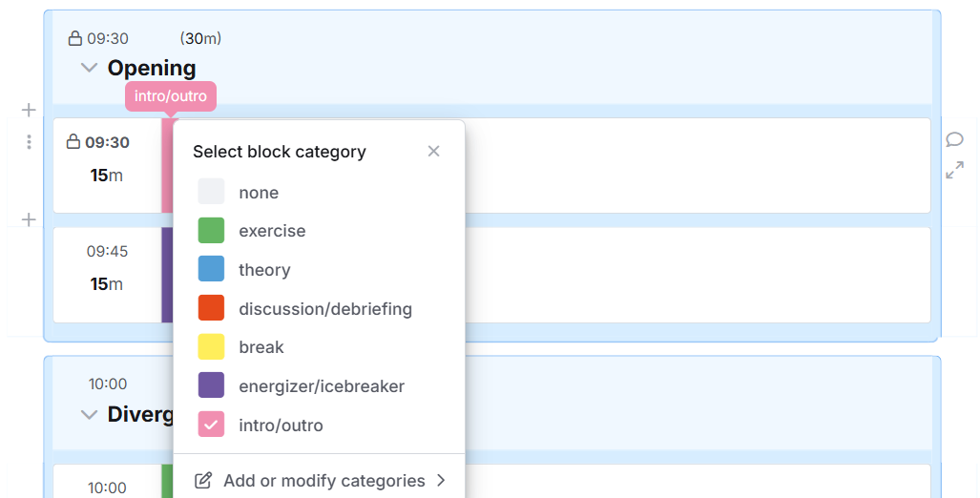Select the 'theory' category label
Image resolution: width=980 pixels, height=498 pixels.
click(x=264, y=270)
